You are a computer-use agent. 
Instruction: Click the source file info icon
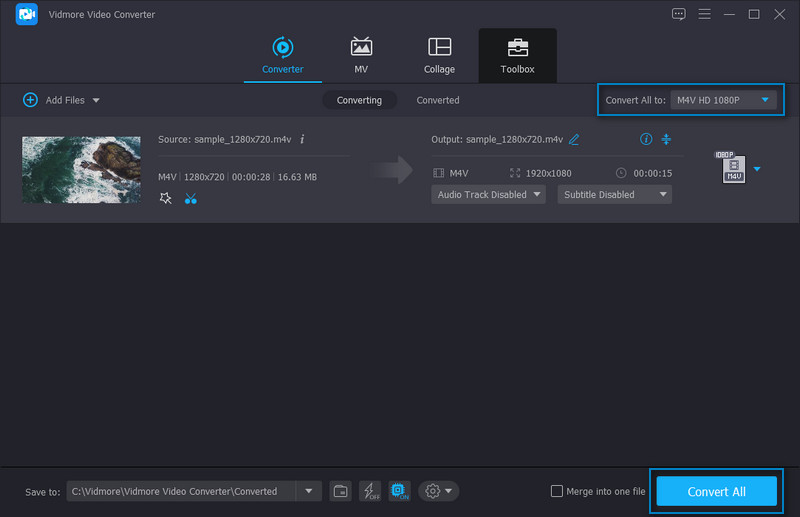tap(303, 139)
